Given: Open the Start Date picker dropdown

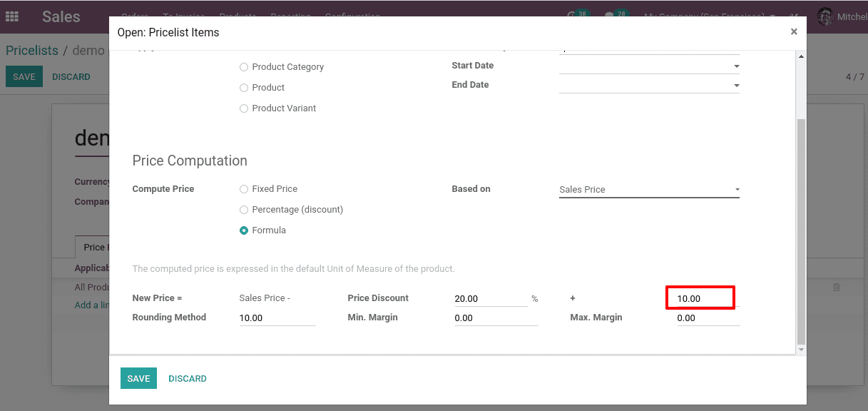Looking at the screenshot, I should click(x=736, y=66).
